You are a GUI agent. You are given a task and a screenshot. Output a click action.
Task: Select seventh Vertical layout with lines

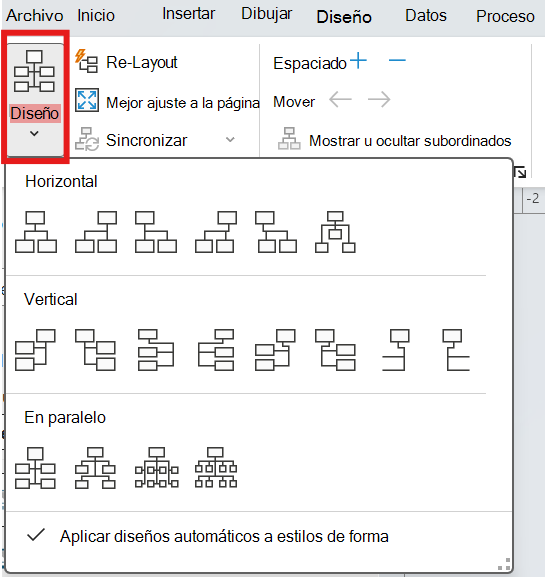[x=396, y=350]
